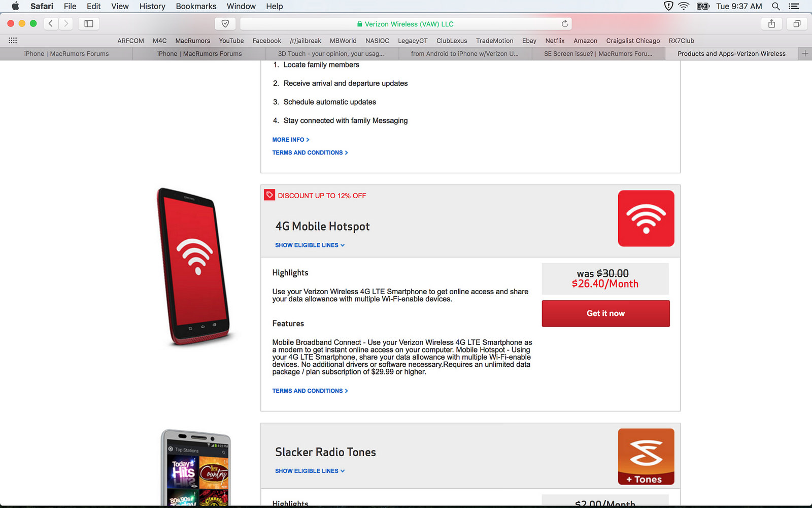Viewport: 812px width, 508px height.
Task: Show the Safari sidebar
Action: click(89, 23)
